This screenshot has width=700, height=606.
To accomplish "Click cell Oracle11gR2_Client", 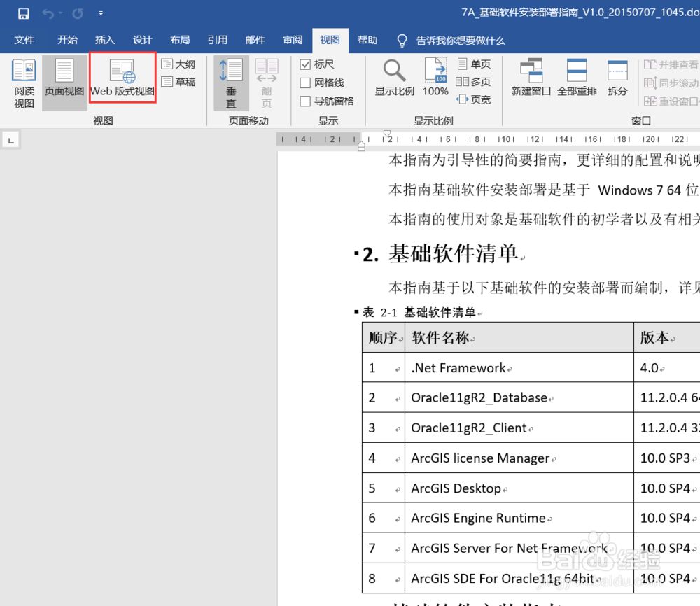I will [x=519, y=428].
